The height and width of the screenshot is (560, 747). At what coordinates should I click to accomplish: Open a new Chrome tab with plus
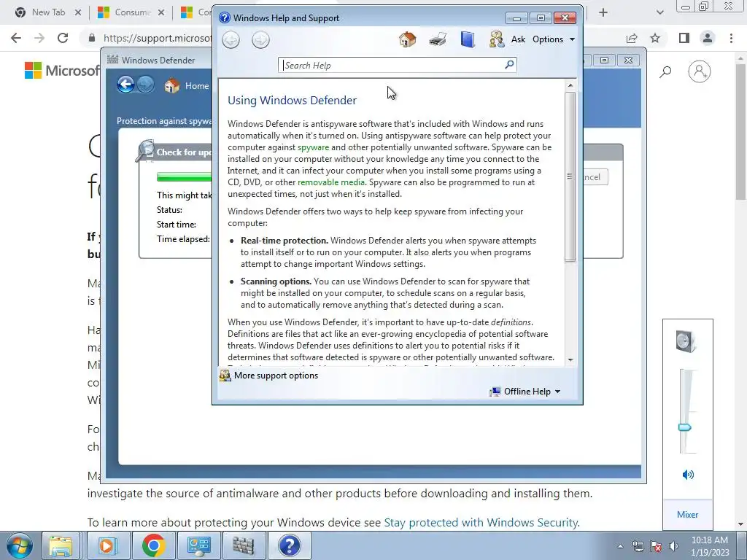(603, 12)
